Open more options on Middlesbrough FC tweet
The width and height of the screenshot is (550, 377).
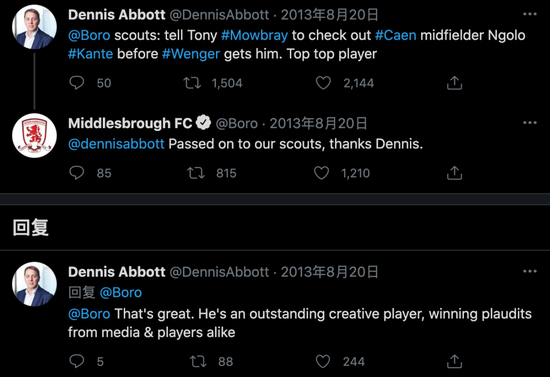tap(530, 123)
